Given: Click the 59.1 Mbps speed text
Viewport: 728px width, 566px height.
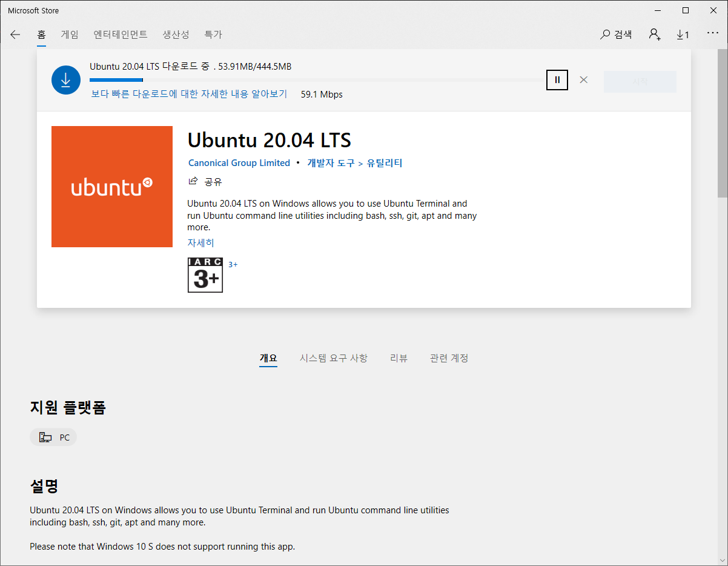Looking at the screenshot, I should click(322, 95).
